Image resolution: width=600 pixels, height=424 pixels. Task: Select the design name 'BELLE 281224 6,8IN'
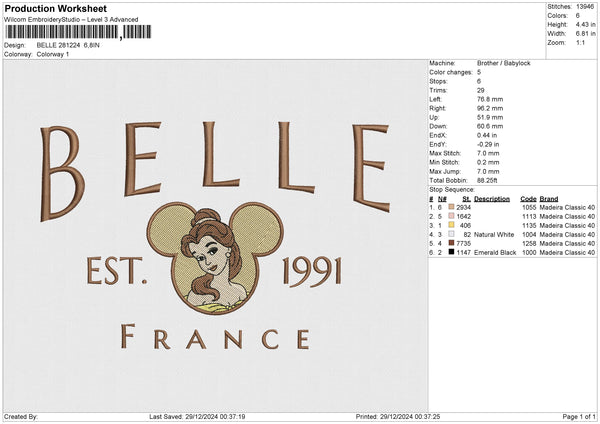[x=68, y=45]
